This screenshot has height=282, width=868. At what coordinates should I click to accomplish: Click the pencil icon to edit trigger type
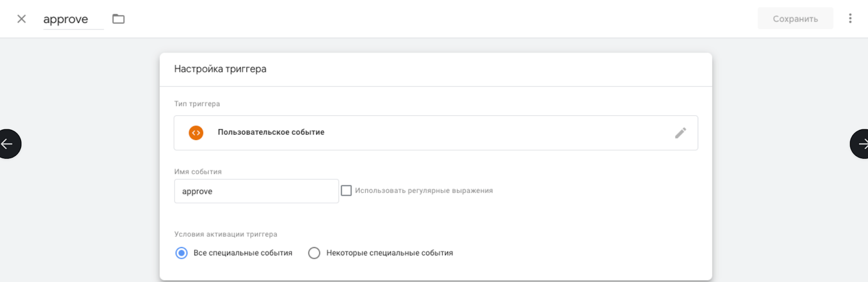tap(680, 133)
